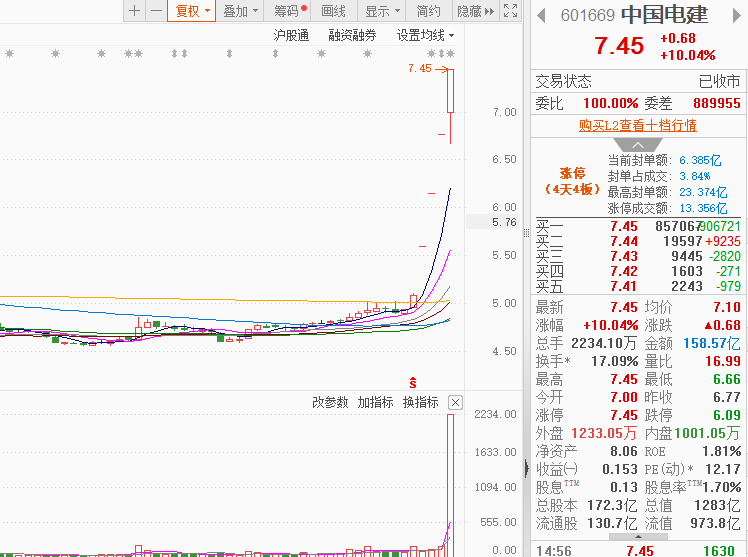
Task: Click the 换手 value 17.09%
Action: point(614,361)
